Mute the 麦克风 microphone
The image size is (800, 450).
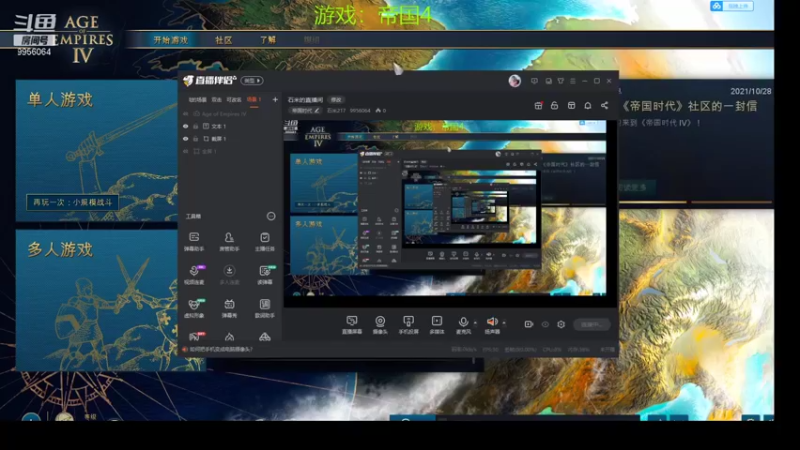[x=463, y=324]
